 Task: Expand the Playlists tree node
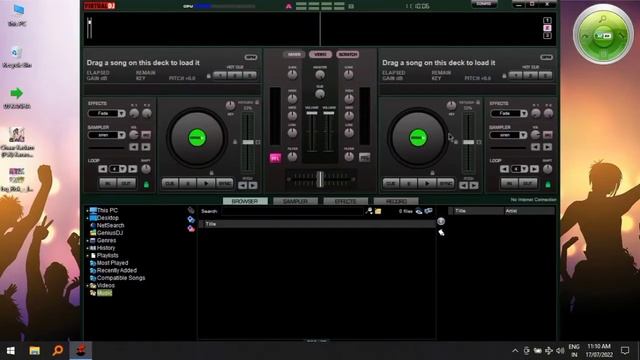87,256
